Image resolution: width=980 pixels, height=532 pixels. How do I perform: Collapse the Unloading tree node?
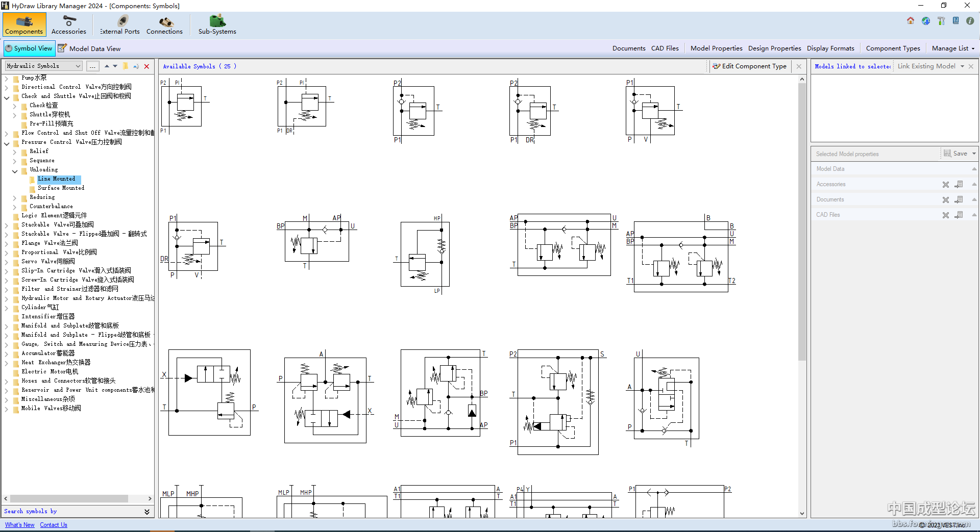click(15, 170)
